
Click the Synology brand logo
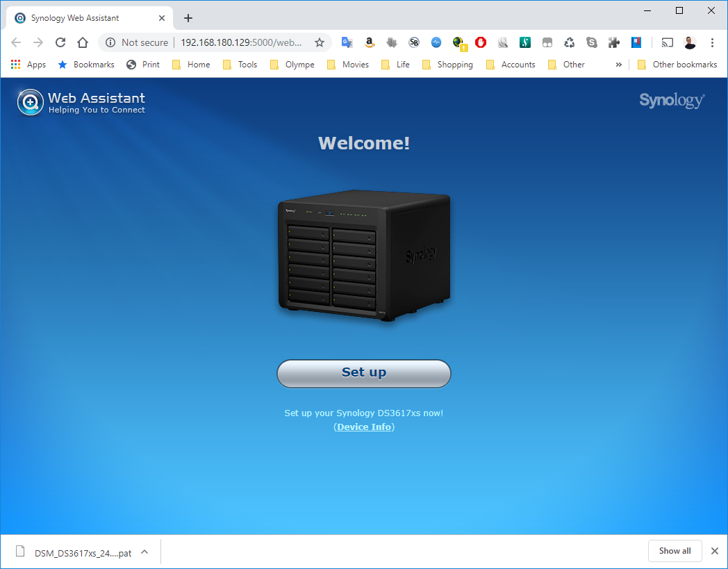[671, 100]
